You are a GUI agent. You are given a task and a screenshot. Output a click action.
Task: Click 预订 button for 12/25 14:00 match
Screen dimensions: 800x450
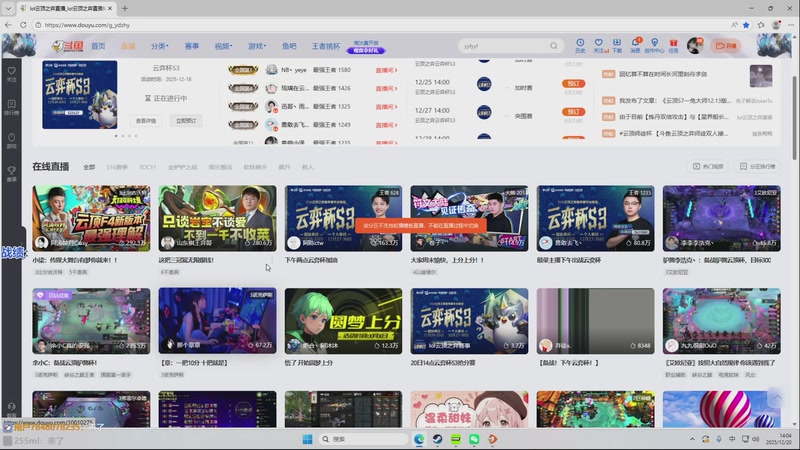coord(573,83)
